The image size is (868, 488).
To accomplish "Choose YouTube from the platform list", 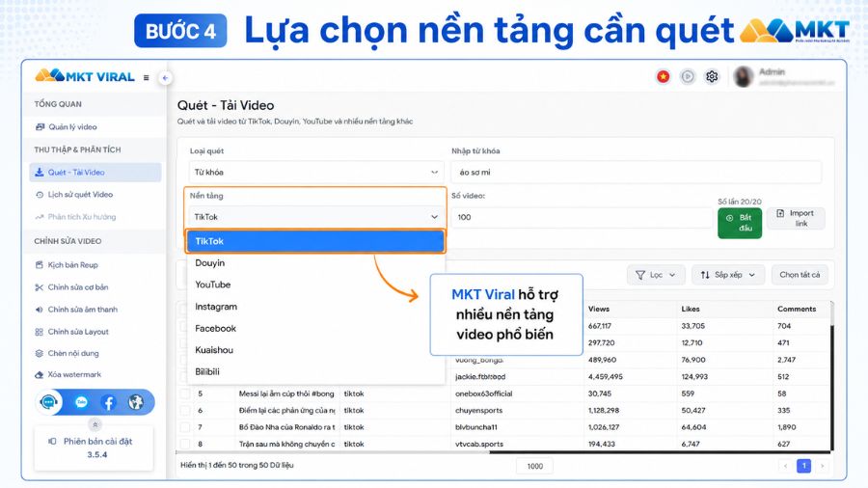I will tap(315, 285).
